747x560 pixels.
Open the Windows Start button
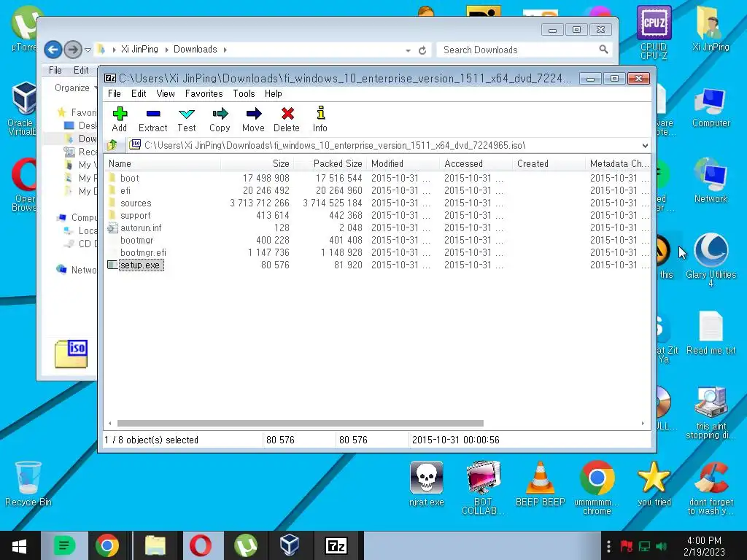(x=19, y=545)
